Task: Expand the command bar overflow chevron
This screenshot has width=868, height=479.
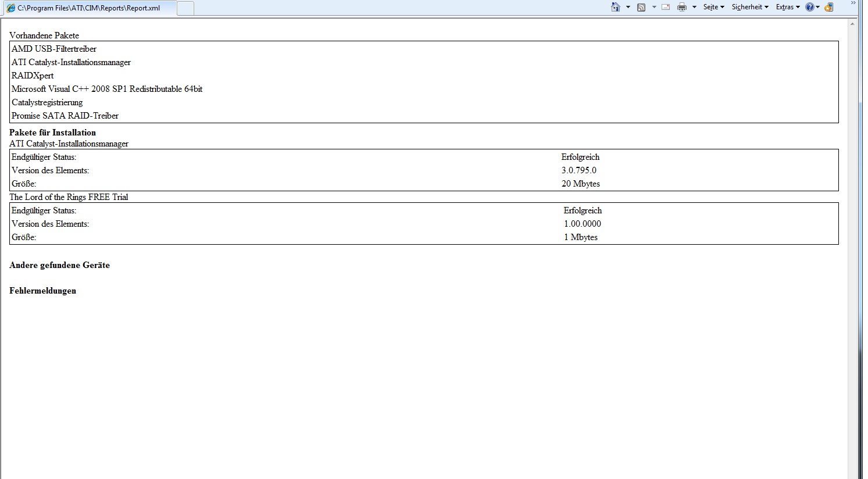Action: click(854, 3)
